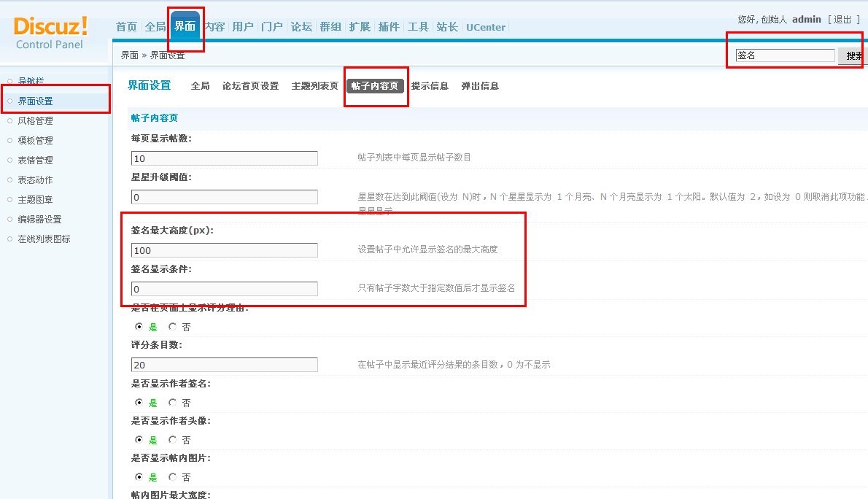Open 导航栏 in the sidebar

pos(31,81)
